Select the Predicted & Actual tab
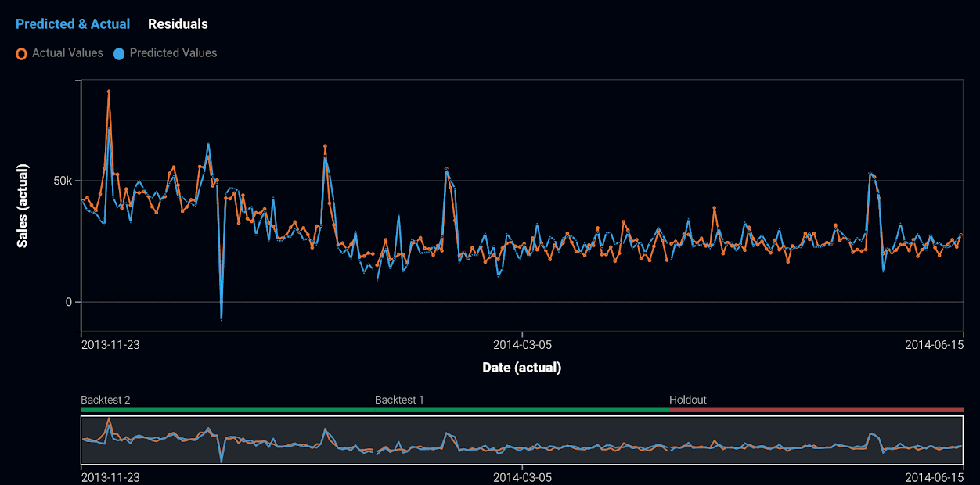The height and width of the screenshot is (485, 980). click(73, 24)
